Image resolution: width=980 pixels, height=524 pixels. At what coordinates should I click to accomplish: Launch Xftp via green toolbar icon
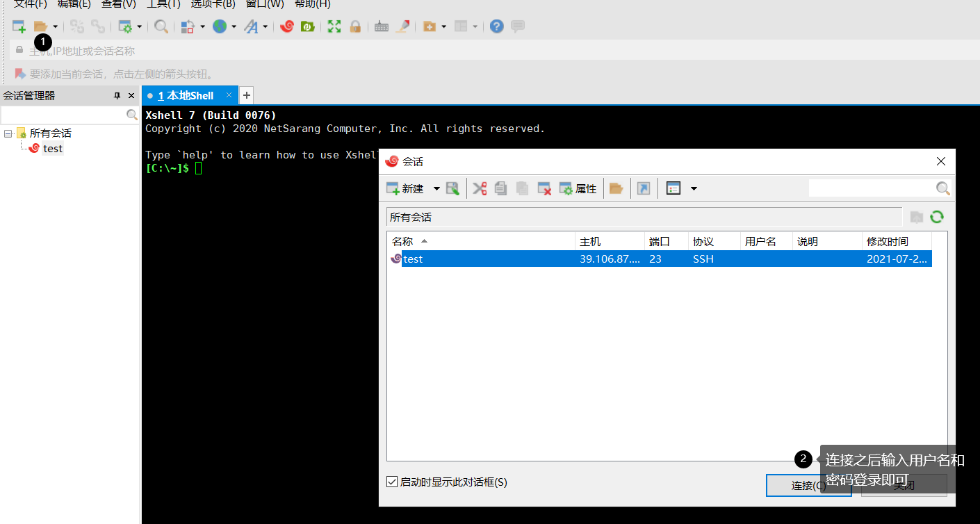pos(307,26)
